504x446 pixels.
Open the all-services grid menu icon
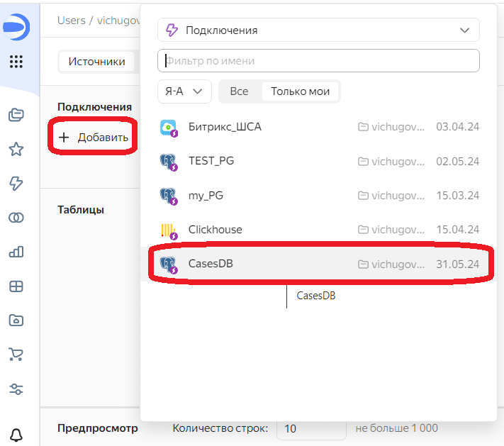[x=16, y=62]
